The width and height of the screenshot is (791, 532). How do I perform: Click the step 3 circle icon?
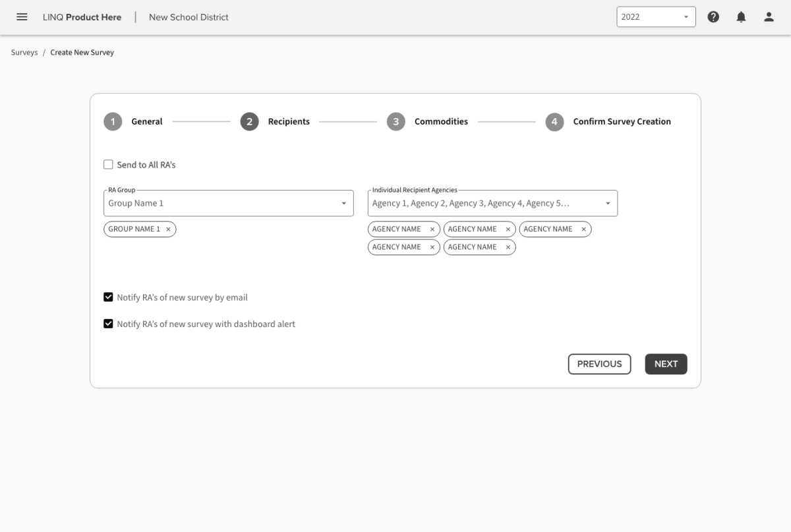click(x=395, y=122)
